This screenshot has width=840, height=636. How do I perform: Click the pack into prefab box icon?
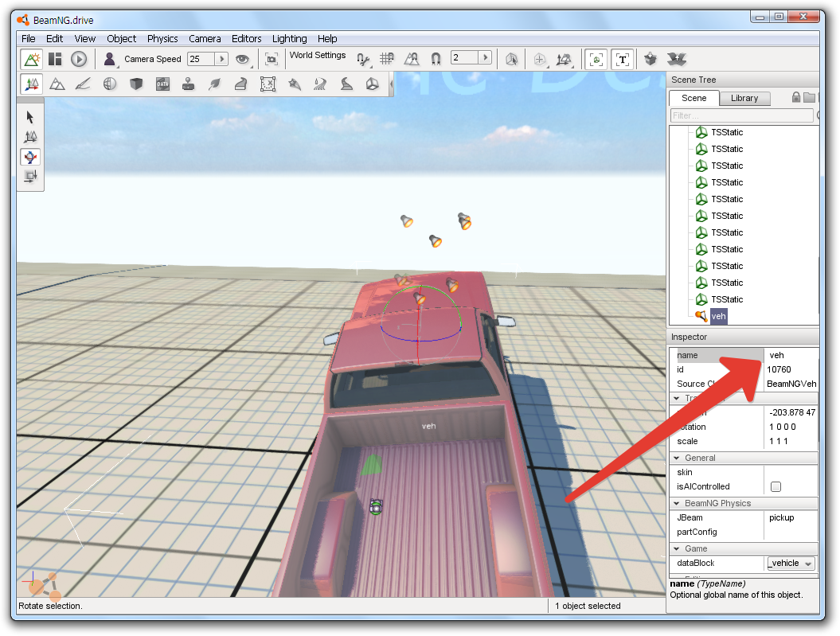click(x=651, y=59)
